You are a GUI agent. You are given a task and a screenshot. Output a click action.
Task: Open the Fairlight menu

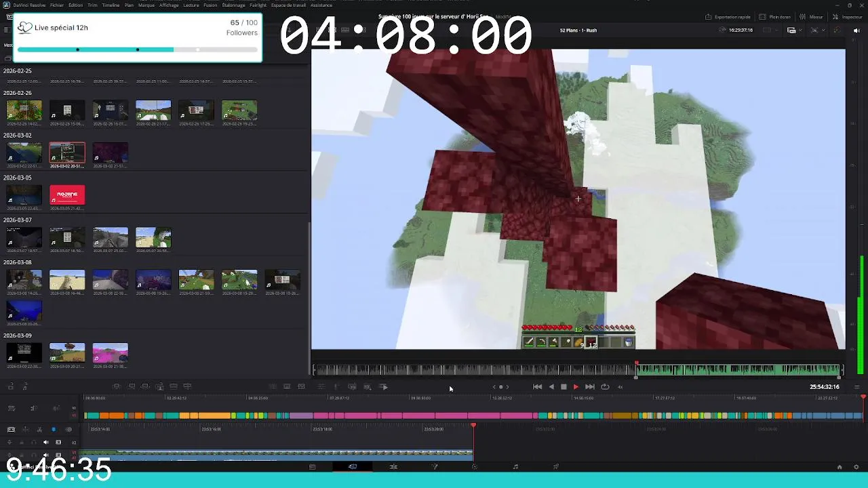258,5
